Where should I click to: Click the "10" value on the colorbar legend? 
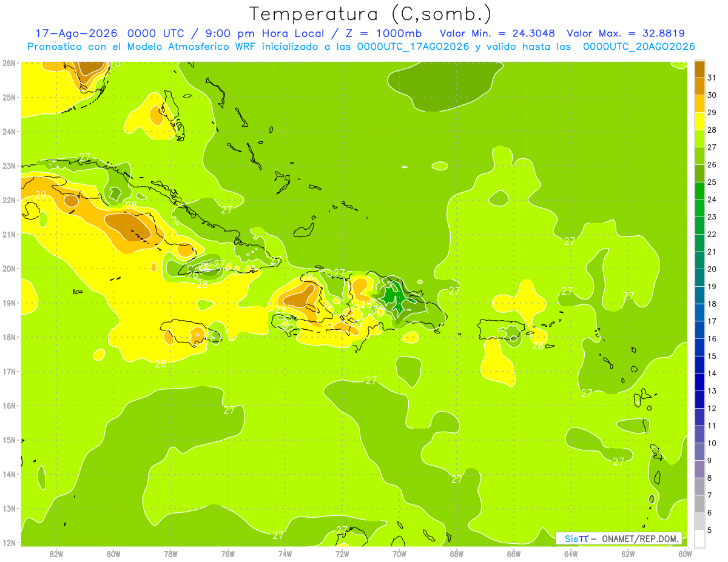pos(712,443)
